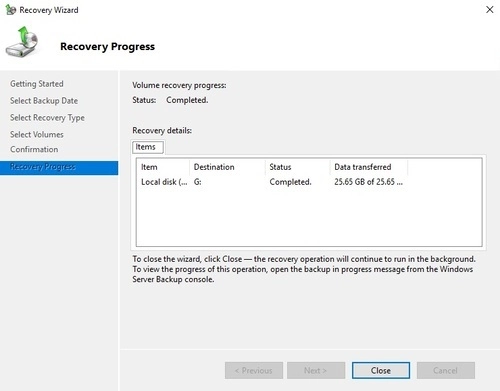Click the Completed. text beside Status label
This screenshot has height=391, width=500.
(187, 100)
